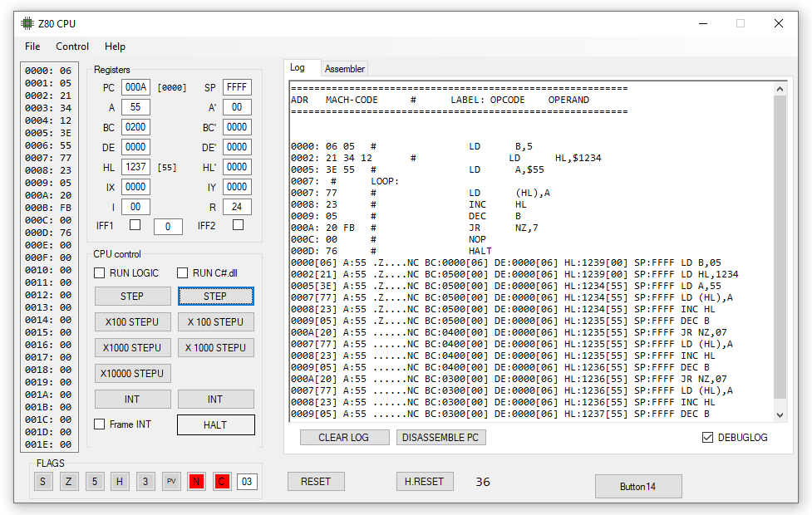Toggle the 3 flag button
The image size is (812, 515).
click(x=145, y=481)
